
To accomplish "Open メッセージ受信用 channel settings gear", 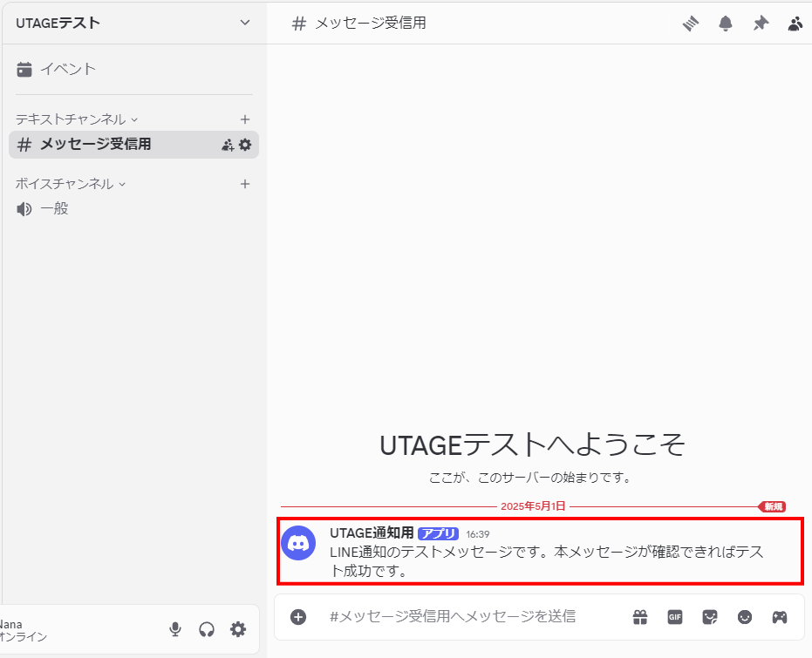I will click(245, 145).
